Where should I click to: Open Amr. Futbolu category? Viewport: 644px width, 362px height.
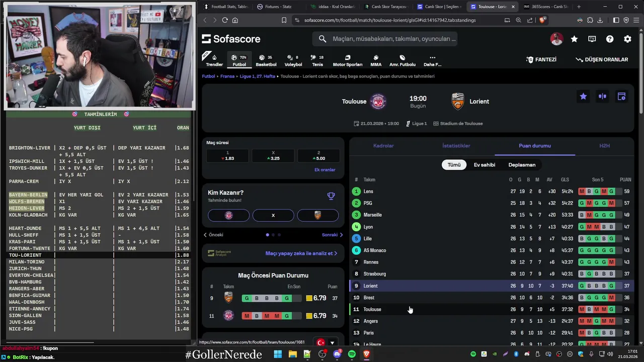pyautogui.click(x=403, y=60)
